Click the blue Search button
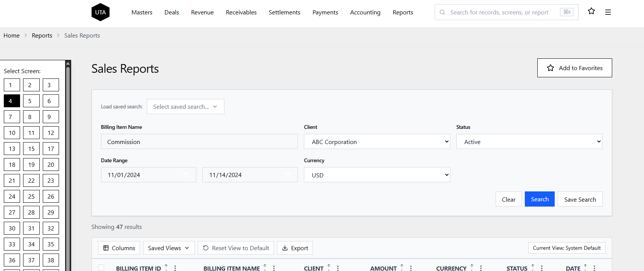Viewport: 644px width, 271px height. [539, 199]
